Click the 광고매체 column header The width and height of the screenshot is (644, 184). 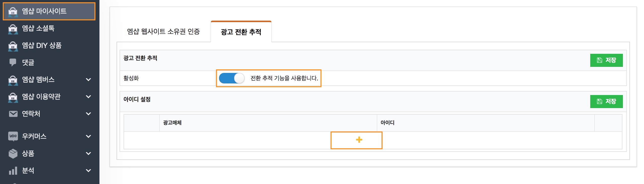[172, 123]
